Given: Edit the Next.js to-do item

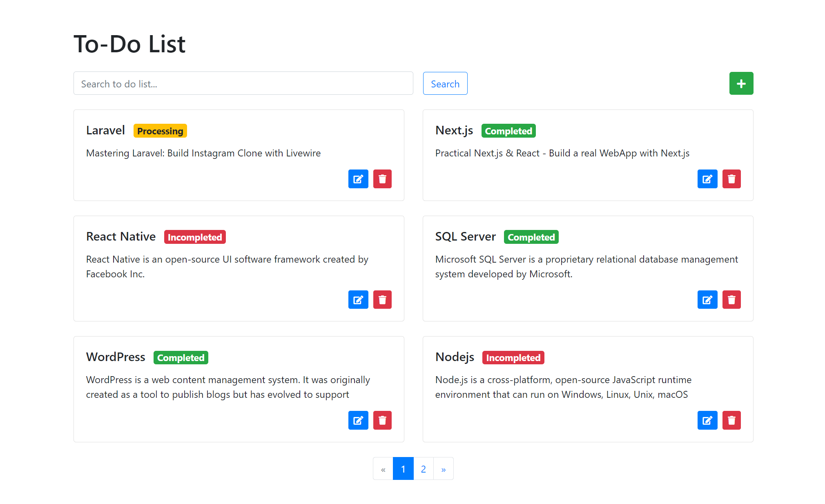Looking at the screenshot, I should [707, 179].
